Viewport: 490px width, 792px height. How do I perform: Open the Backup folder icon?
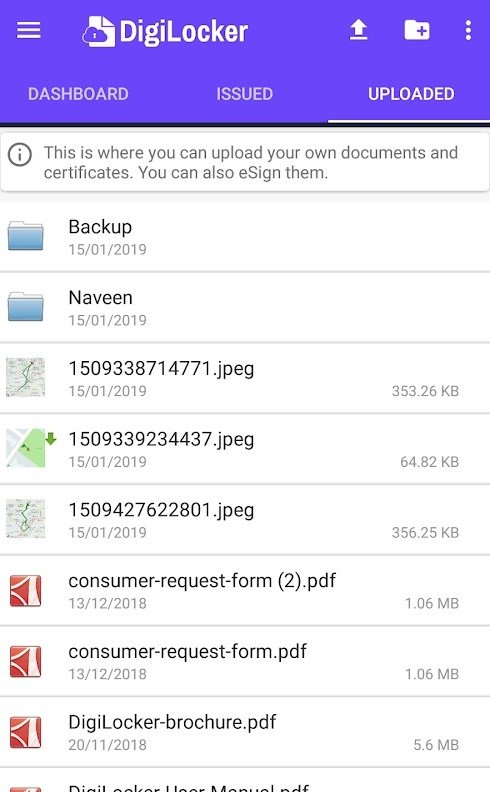[x=25, y=236]
